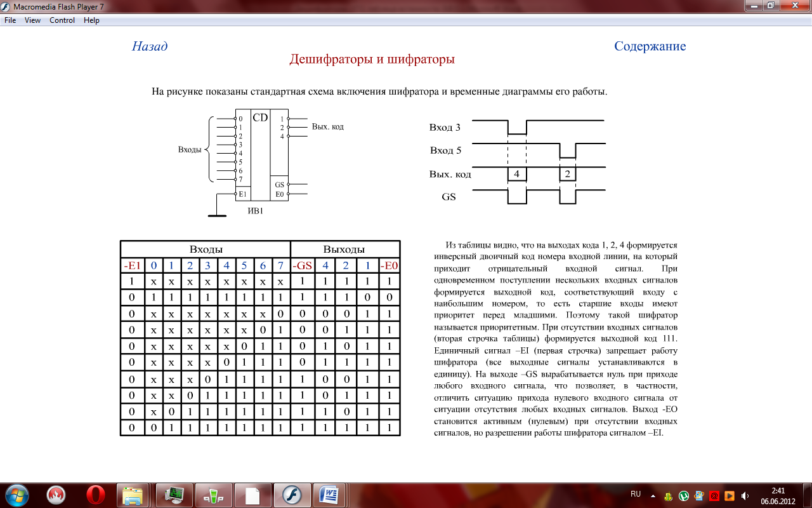Open the orange media player tray icon
Screen dimensions: 812x508
pos(730,496)
